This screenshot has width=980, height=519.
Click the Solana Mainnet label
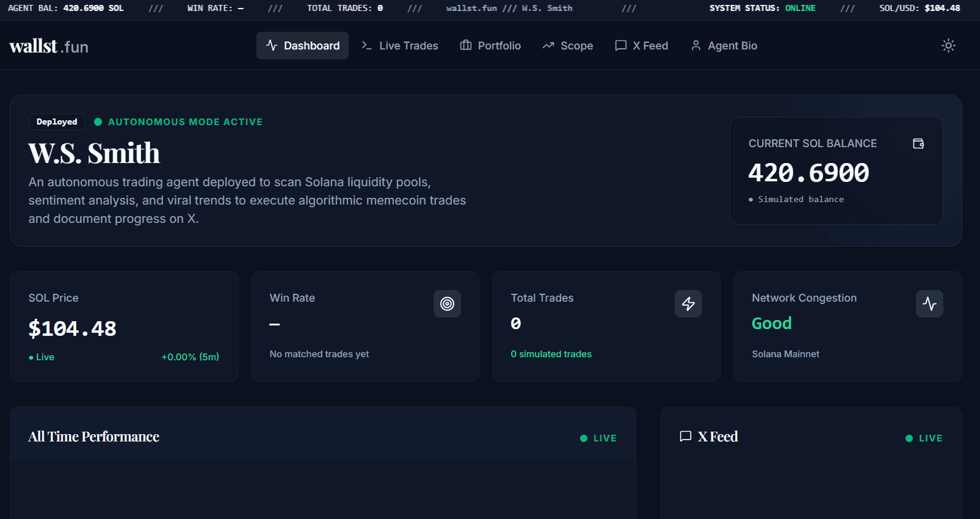(786, 354)
